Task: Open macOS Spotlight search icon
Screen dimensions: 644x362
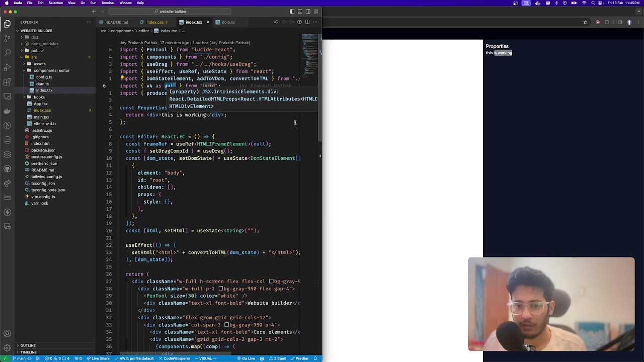Action: click(593, 3)
